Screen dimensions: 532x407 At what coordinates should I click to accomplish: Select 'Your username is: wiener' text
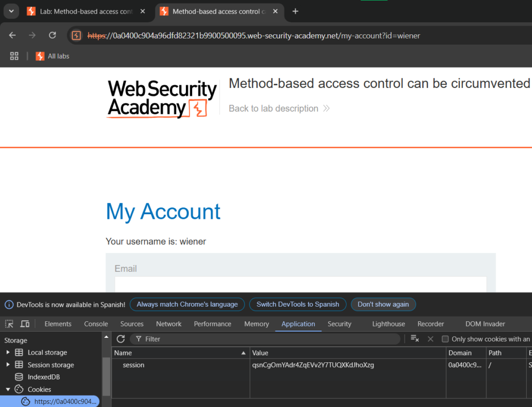coord(156,241)
